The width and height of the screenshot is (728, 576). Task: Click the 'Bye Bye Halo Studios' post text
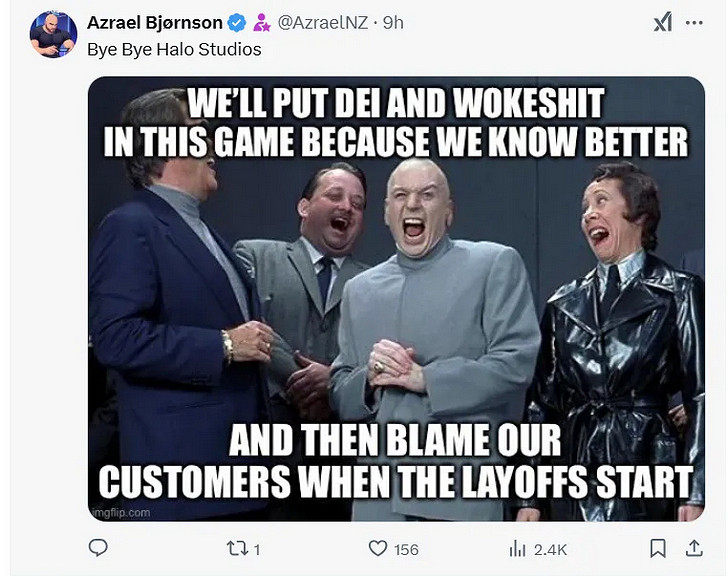(x=174, y=49)
